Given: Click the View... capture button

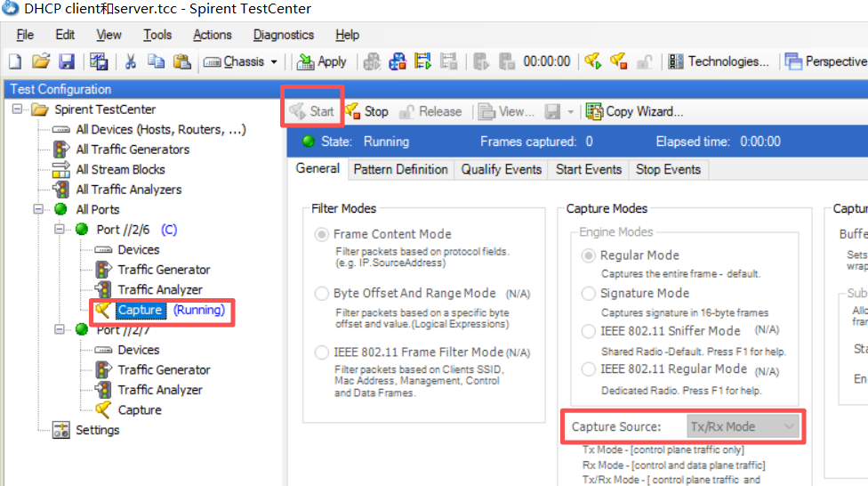Looking at the screenshot, I should click(507, 111).
